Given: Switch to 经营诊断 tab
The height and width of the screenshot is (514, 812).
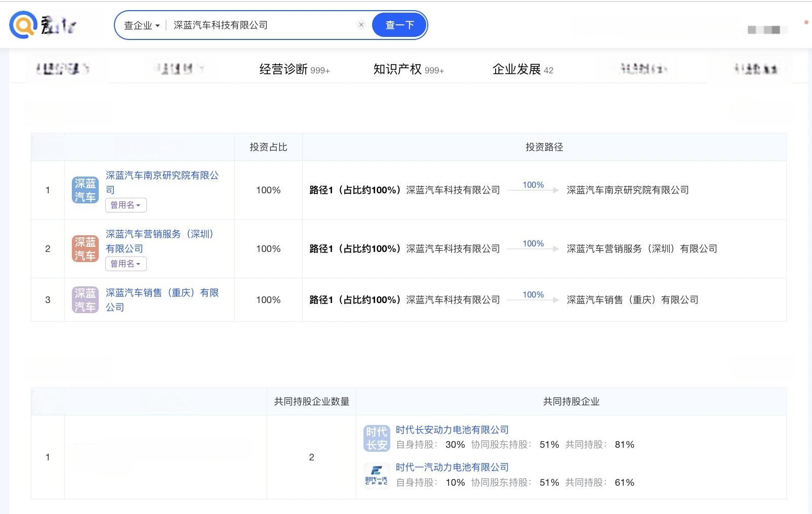Looking at the screenshot, I should coord(295,69).
